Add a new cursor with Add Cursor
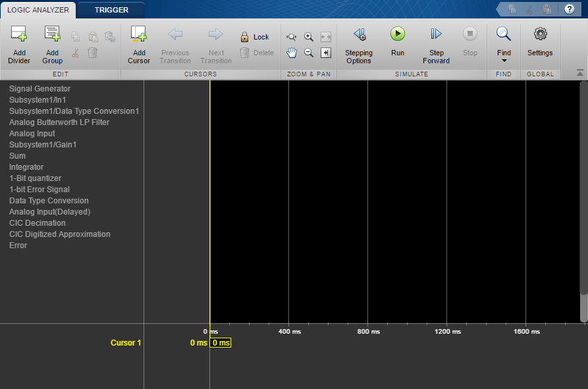588x389 pixels. [139, 45]
